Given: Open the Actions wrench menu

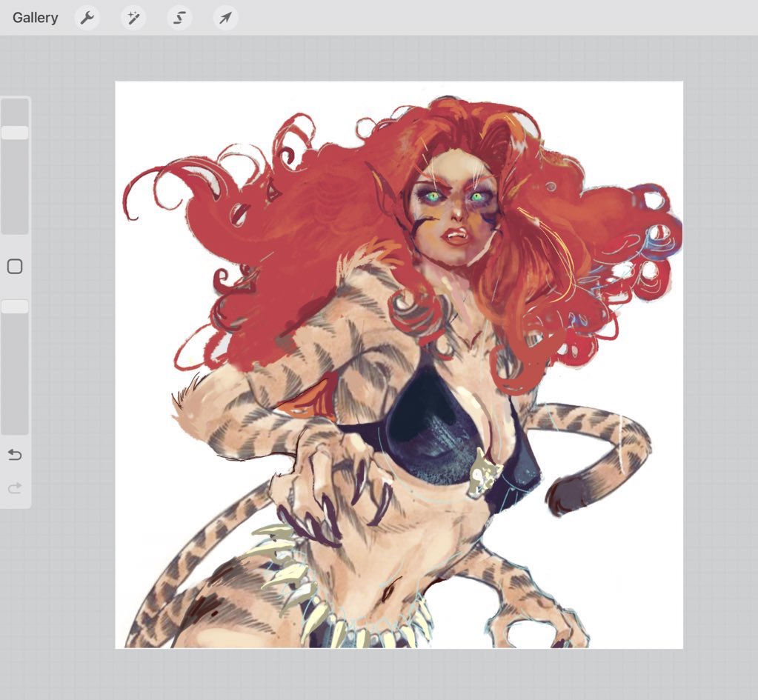Looking at the screenshot, I should (x=87, y=18).
